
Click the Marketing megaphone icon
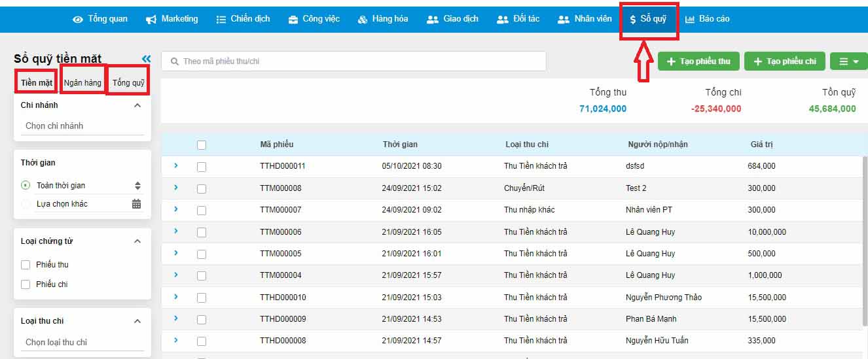coord(151,20)
